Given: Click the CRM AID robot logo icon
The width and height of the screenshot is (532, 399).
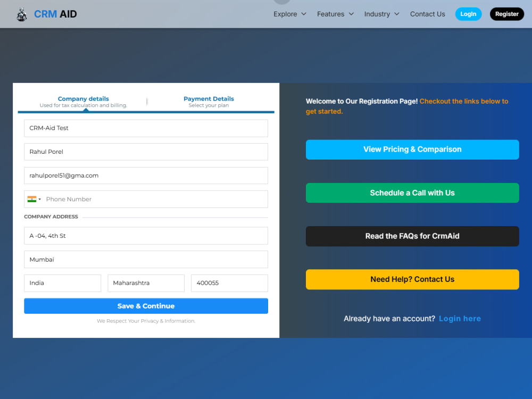Looking at the screenshot, I should (x=22, y=14).
